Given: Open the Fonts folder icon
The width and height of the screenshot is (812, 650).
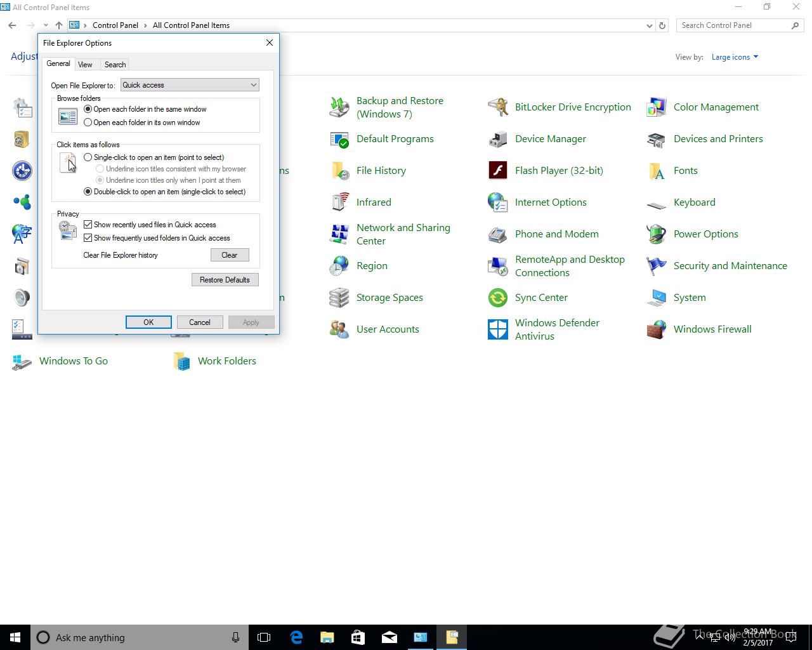Looking at the screenshot, I should [x=657, y=171].
